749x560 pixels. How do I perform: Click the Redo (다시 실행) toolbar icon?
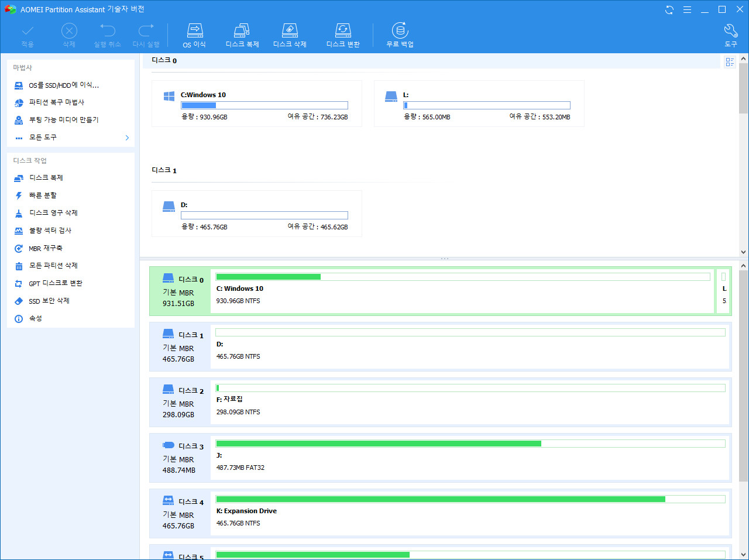(x=146, y=36)
